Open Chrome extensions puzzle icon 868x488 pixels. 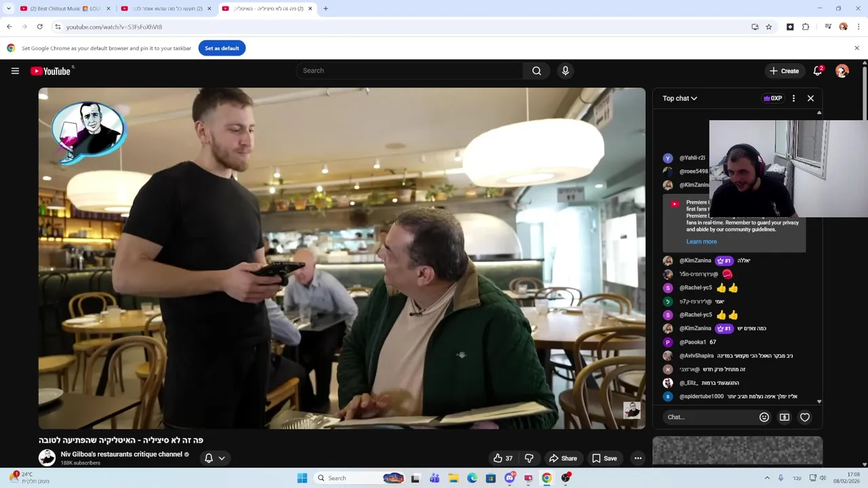tap(806, 26)
